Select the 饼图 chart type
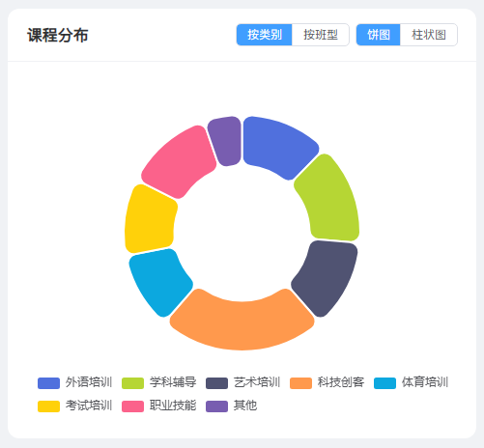The height and width of the screenshot is (448, 484). click(x=379, y=35)
